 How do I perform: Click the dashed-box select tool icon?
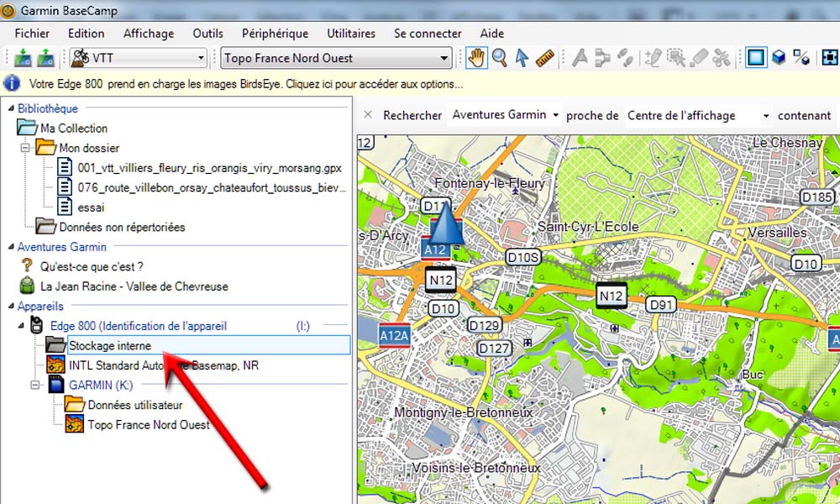tap(676, 58)
